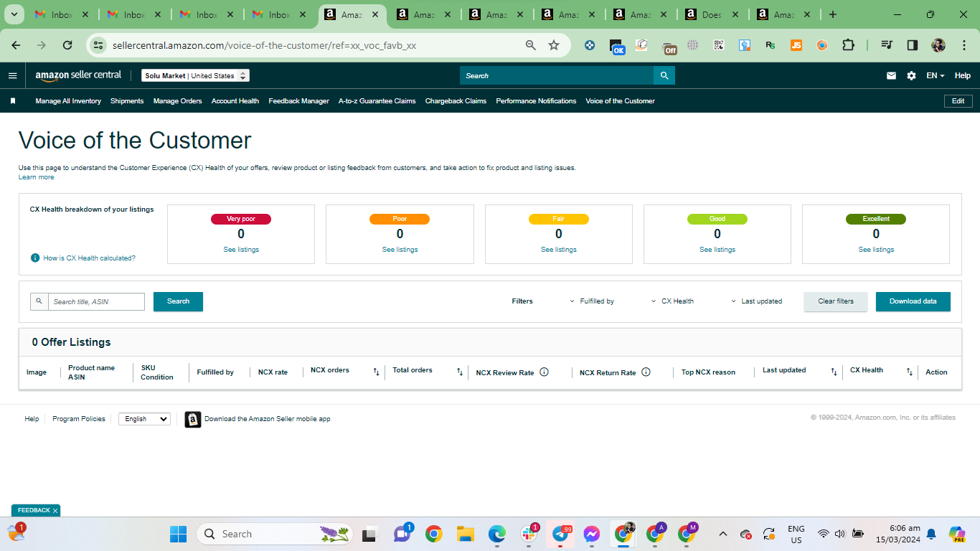Image resolution: width=980 pixels, height=551 pixels.
Task: See listings under Good
Action: click(x=717, y=250)
